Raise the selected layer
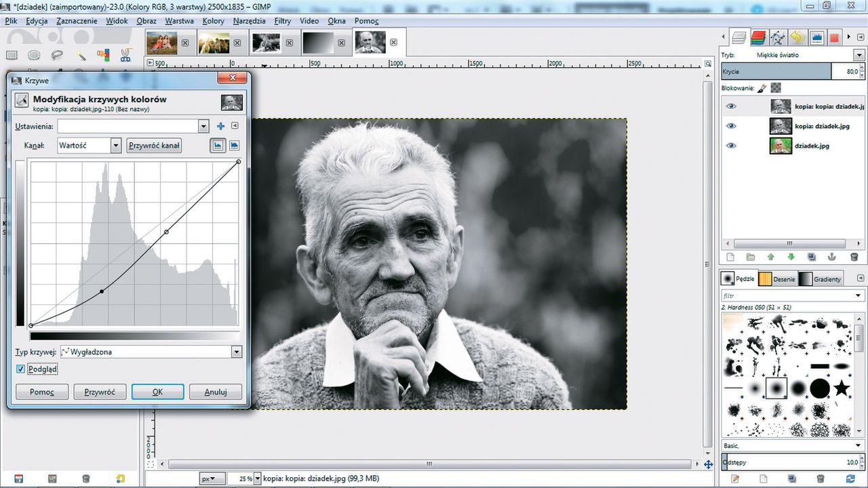Viewport: 868px width, 488px height. (x=770, y=257)
